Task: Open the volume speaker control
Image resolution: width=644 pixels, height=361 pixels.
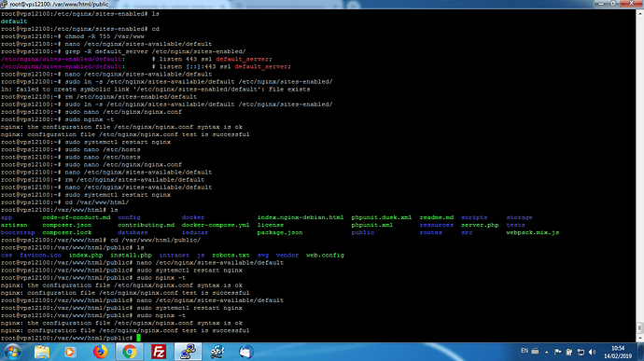Action: 592,352
